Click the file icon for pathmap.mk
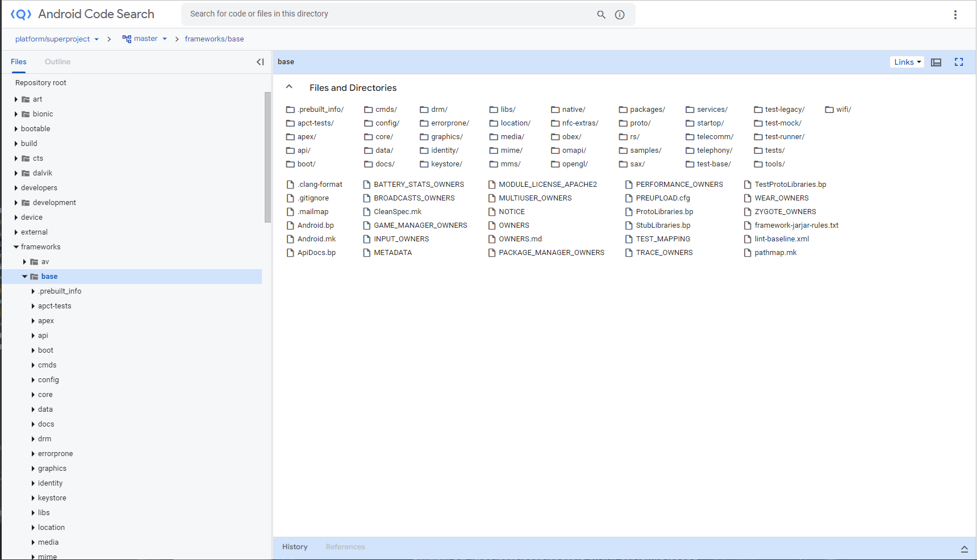 coord(748,253)
